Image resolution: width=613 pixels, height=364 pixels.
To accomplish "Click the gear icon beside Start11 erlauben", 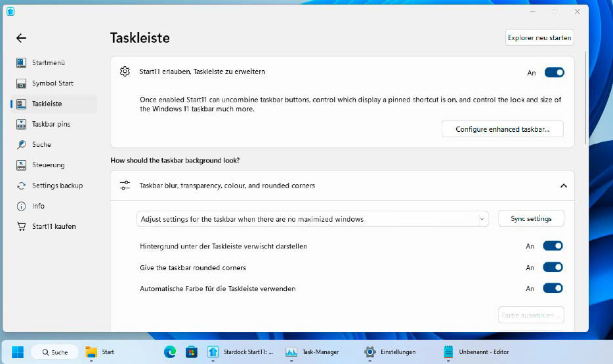I will click(125, 71).
